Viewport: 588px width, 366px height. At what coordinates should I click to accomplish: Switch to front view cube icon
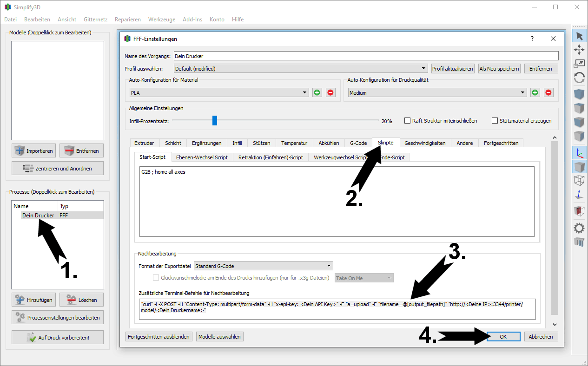(x=579, y=123)
